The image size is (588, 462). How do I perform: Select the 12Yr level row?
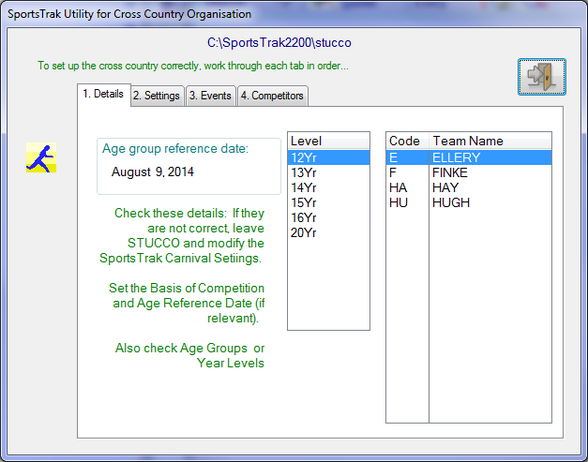point(328,158)
